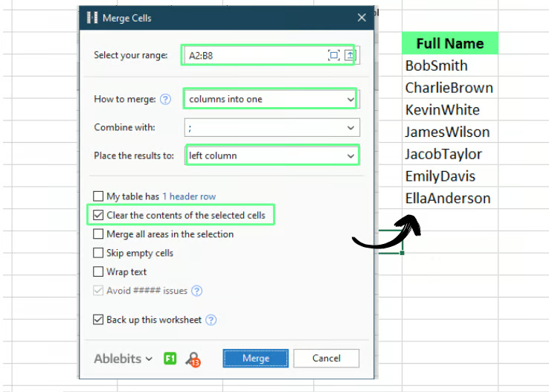Open help for Avoid ##### issues
The image size is (549, 392).
point(196,292)
